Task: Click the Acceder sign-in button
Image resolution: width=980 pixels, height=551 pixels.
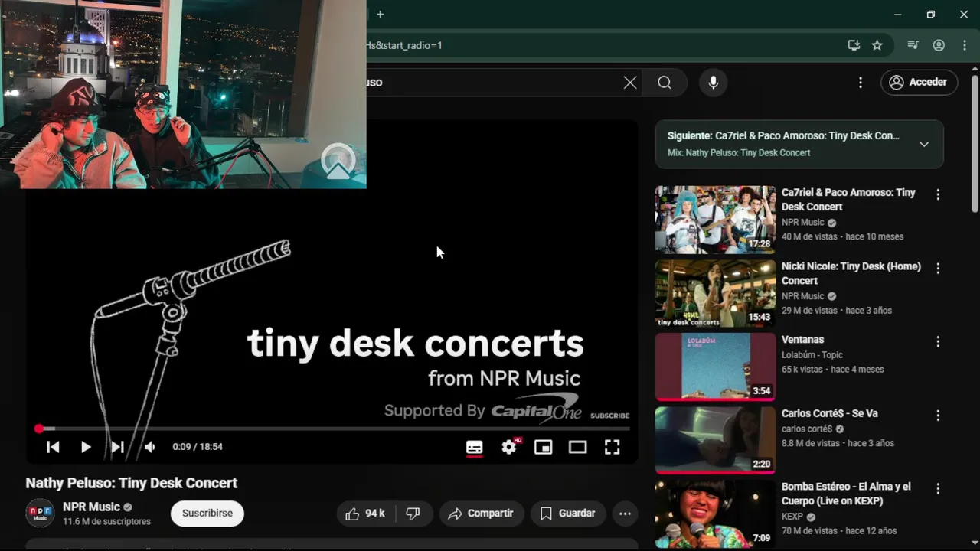Action: [919, 82]
